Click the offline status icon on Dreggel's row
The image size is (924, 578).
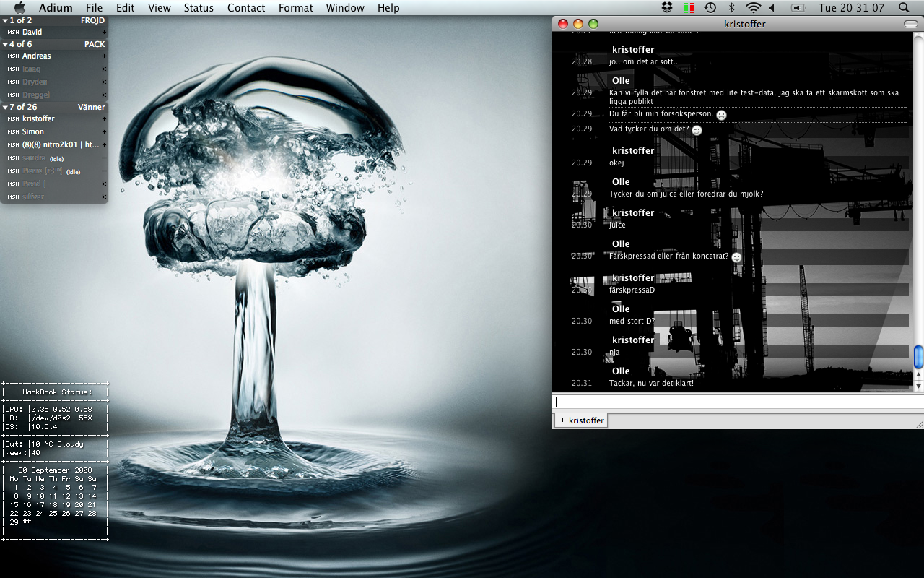[x=104, y=95]
